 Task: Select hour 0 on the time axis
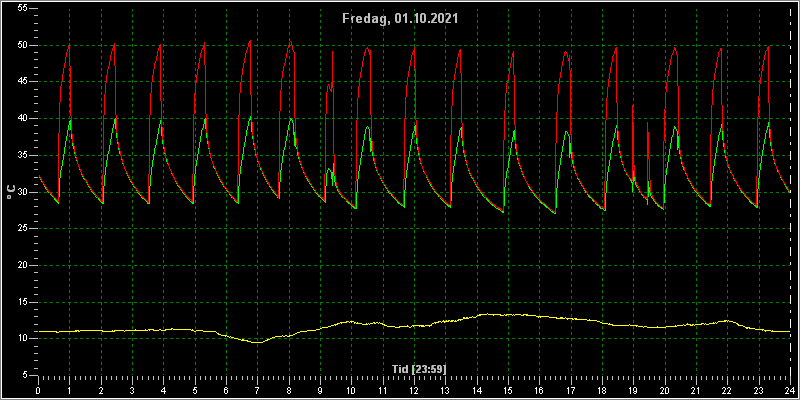38,391
